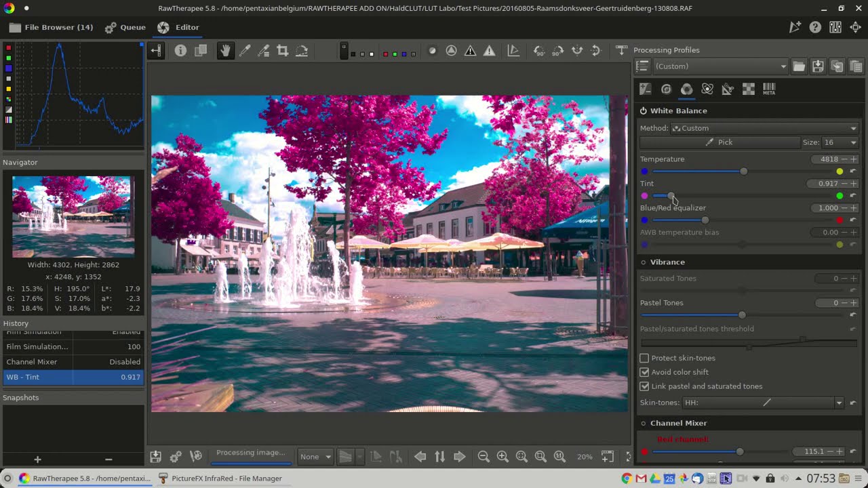Remove snapshot with minus button
Image resolution: width=868 pixels, height=488 pixels.
click(108, 459)
